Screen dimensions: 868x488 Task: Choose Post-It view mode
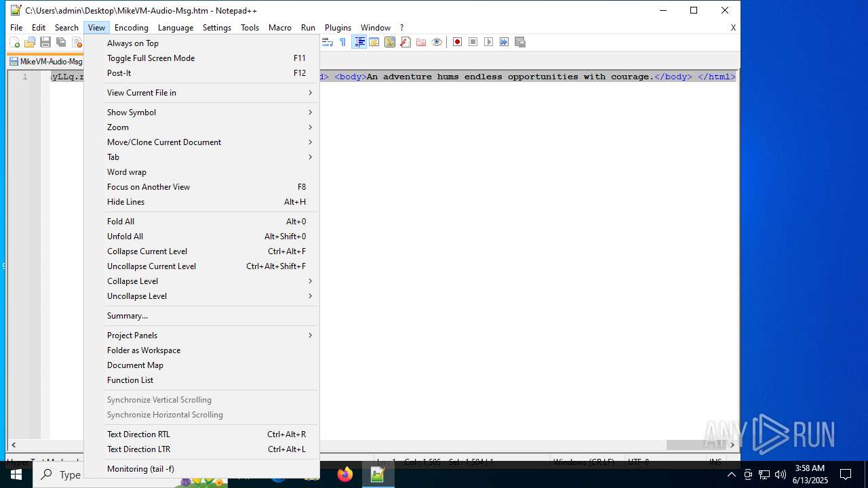[x=201, y=73]
